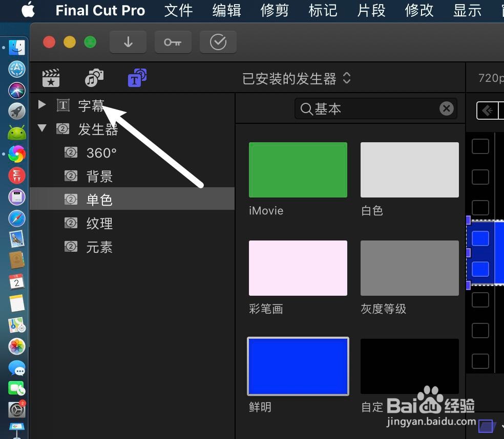Select the 灰度等级 gray generator thumbnail

pos(410,268)
